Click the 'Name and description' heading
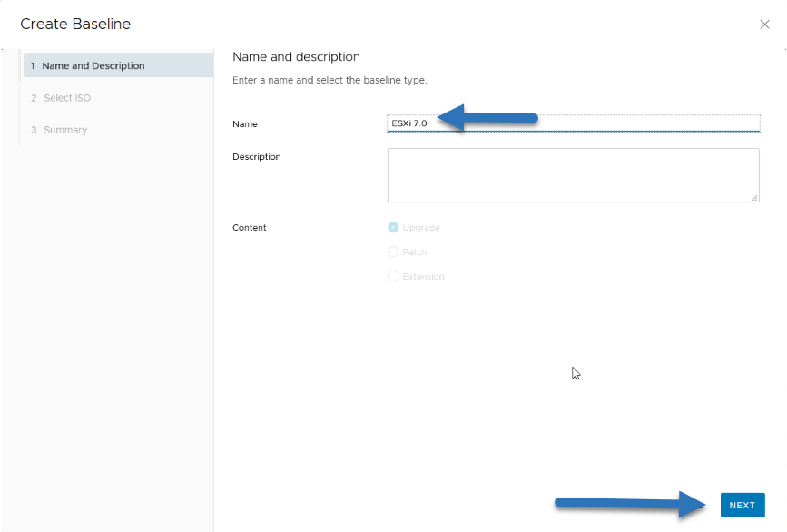The height and width of the screenshot is (532, 787). coord(296,56)
